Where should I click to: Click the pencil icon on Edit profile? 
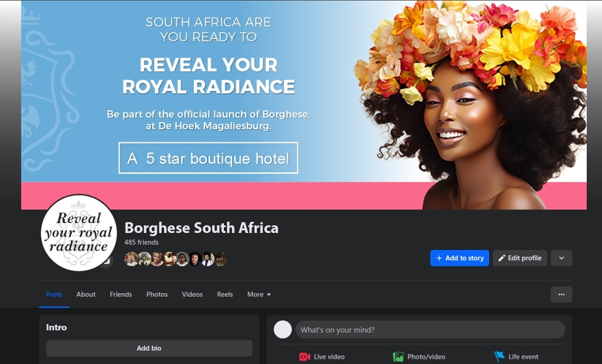[x=502, y=258]
